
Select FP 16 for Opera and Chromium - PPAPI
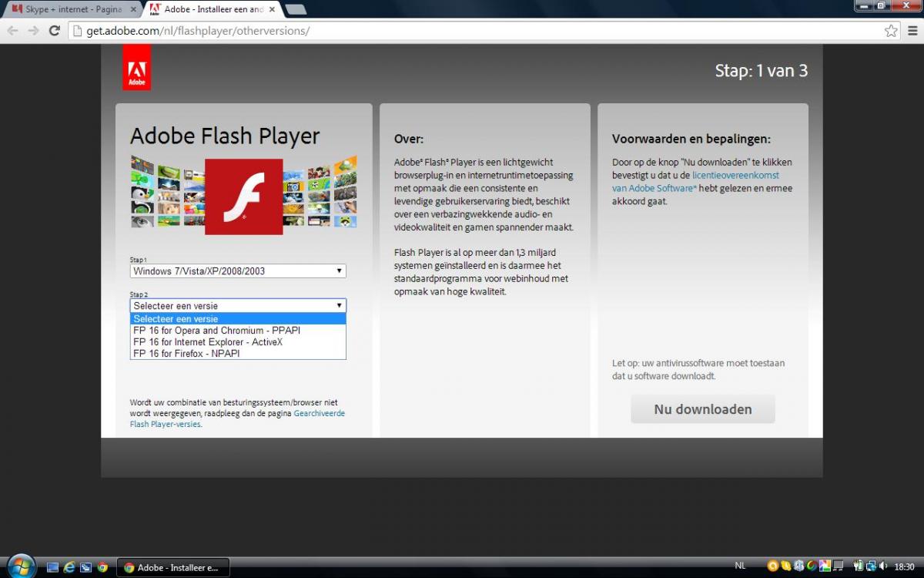pos(238,331)
